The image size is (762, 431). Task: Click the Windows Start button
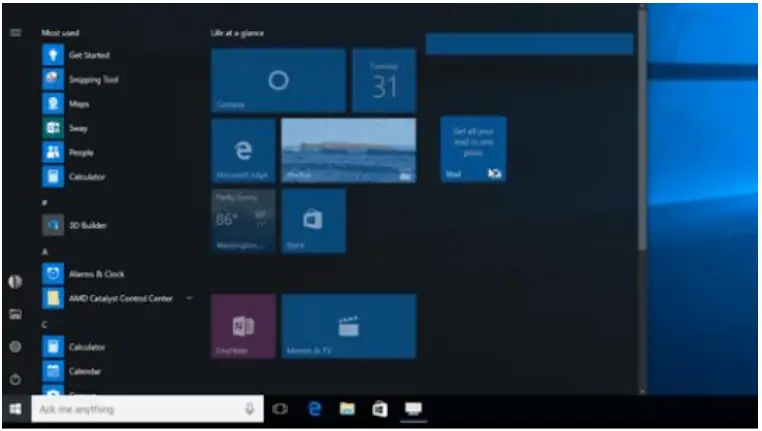pos(16,409)
